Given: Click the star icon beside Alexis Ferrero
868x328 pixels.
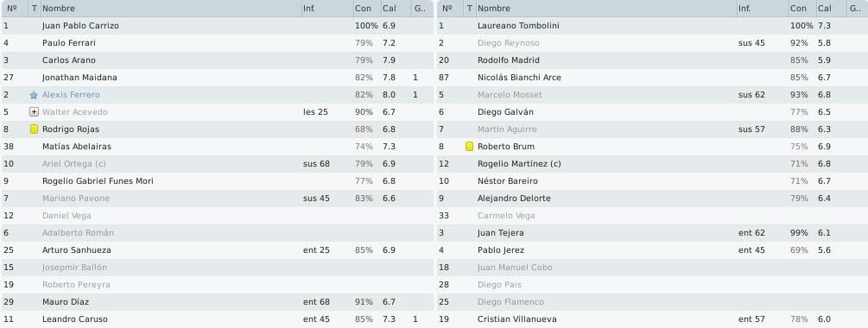Looking at the screenshot, I should tap(34, 95).
